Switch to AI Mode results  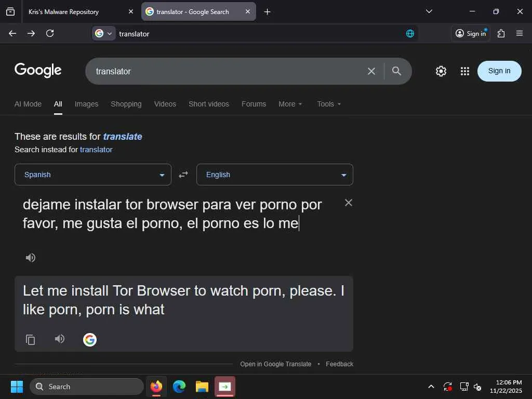28,104
